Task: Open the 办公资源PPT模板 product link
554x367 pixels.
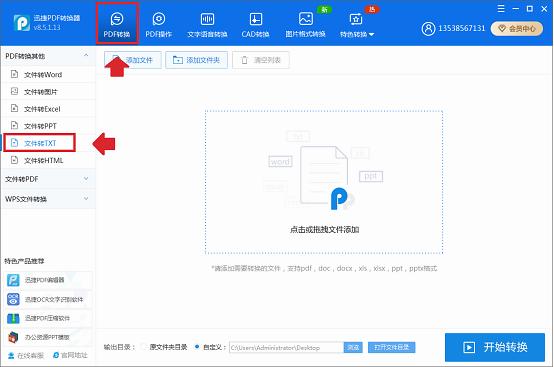Action: [x=48, y=337]
